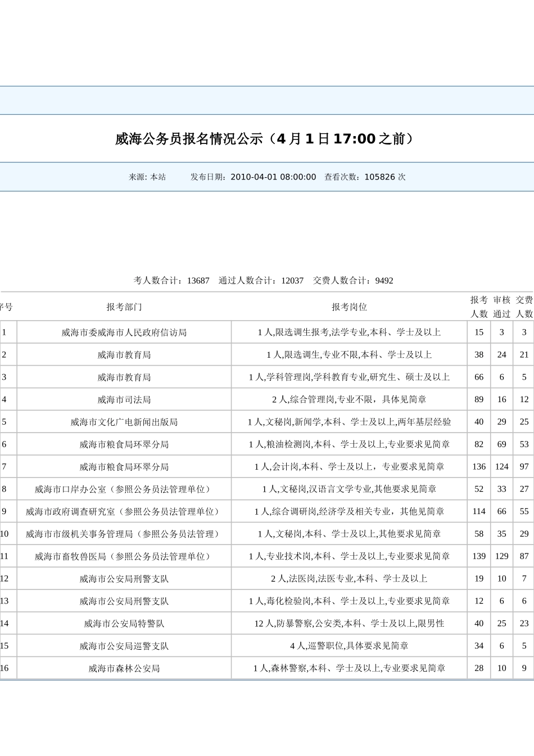The image size is (534, 756).
Task: Select the 来源: 本站 text
Action: tap(147, 177)
